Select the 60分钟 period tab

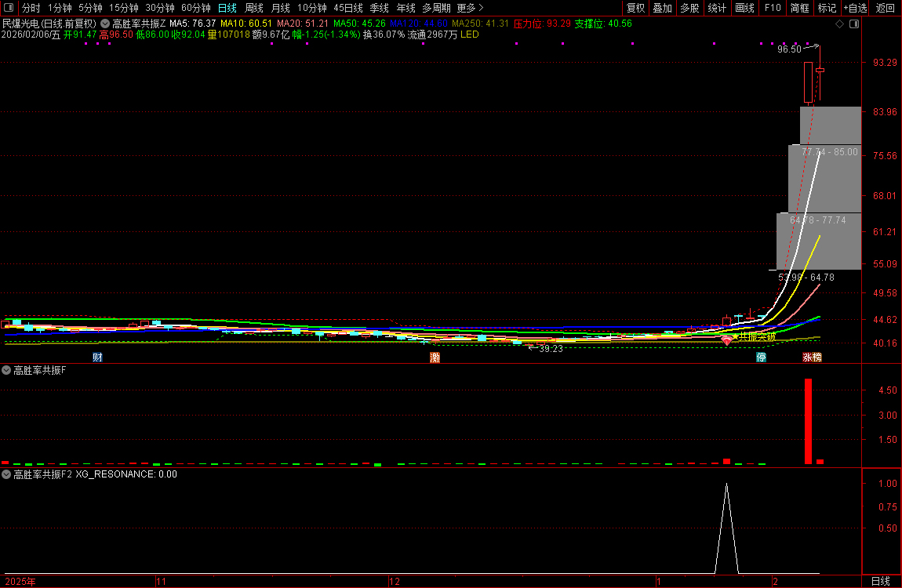coord(195,8)
